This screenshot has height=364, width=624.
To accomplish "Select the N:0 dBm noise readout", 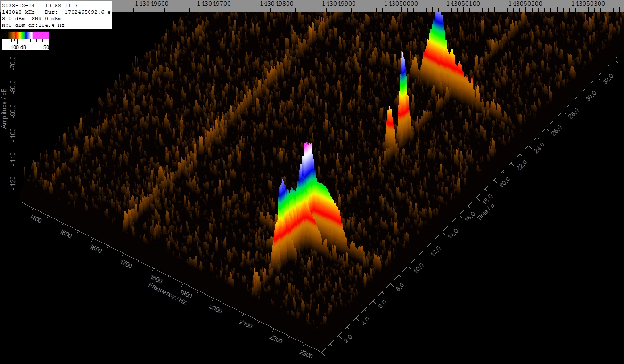I will coord(15,25).
